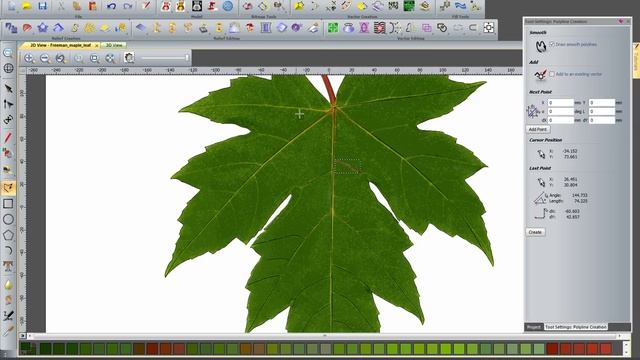The height and width of the screenshot is (360, 640).
Task: Click the Next Point L length field
Action: [601, 111]
